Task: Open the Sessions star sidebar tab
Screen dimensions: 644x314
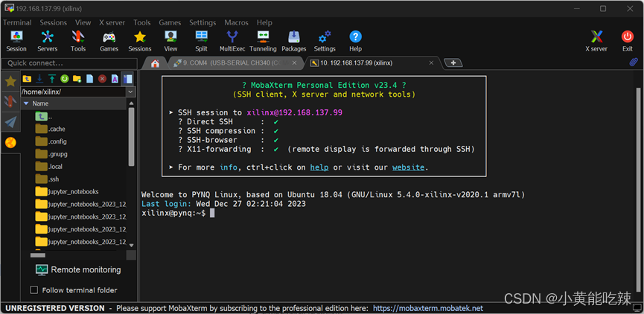Action: click(10, 81)
